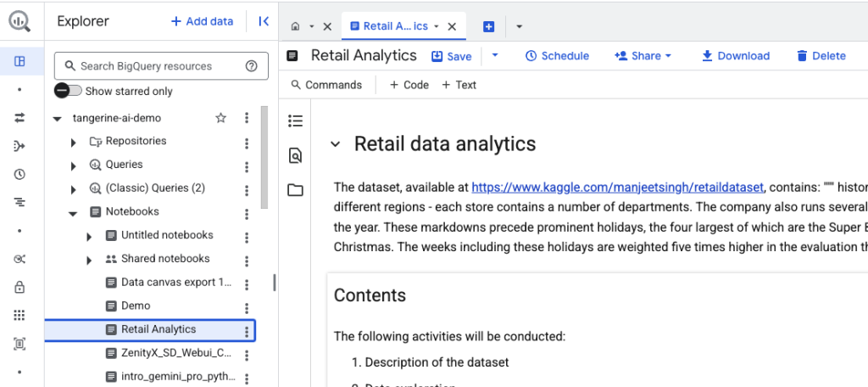Expand the Repositories node

(74, 143)
